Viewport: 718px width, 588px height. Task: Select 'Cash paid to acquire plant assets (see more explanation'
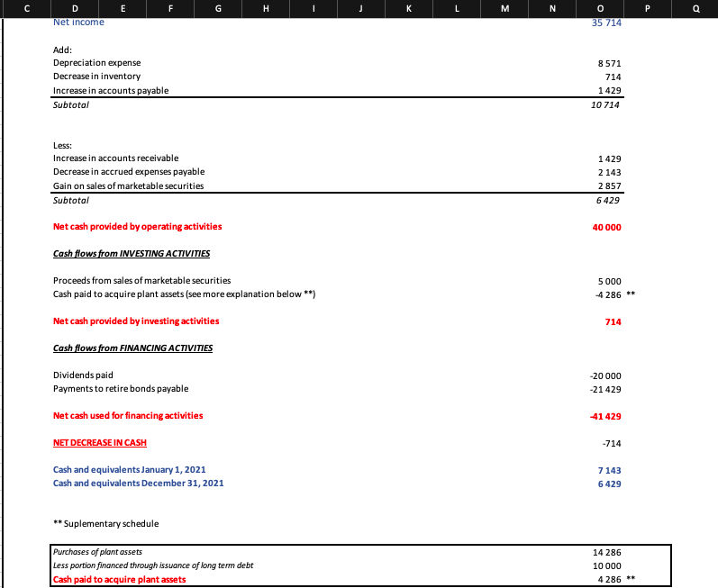184,294
